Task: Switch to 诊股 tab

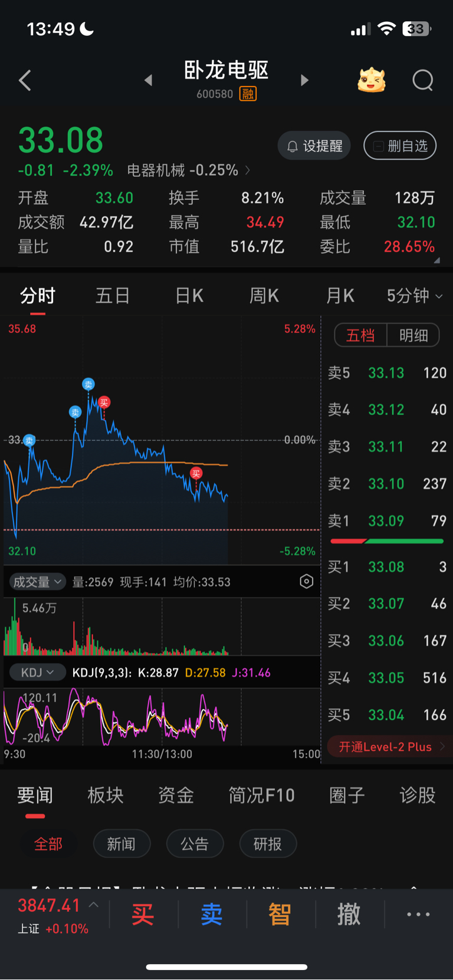Action: coord(418,796)
